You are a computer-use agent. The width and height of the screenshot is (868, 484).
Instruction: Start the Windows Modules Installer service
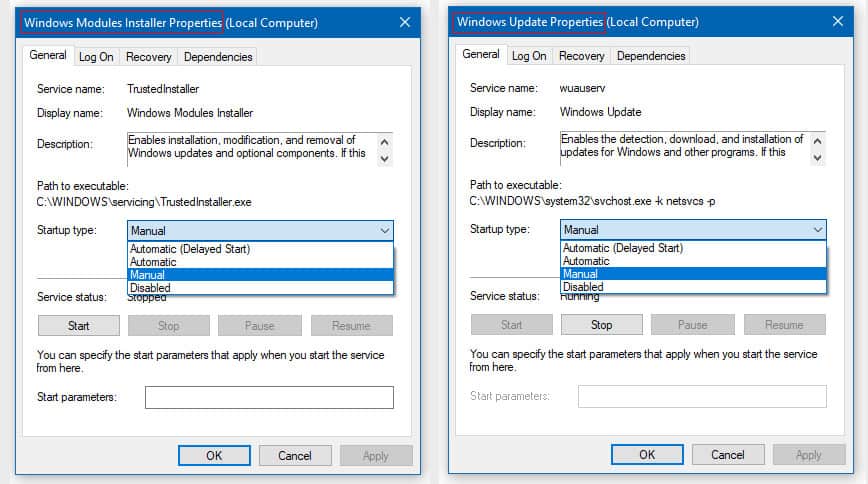click(79, 326)
